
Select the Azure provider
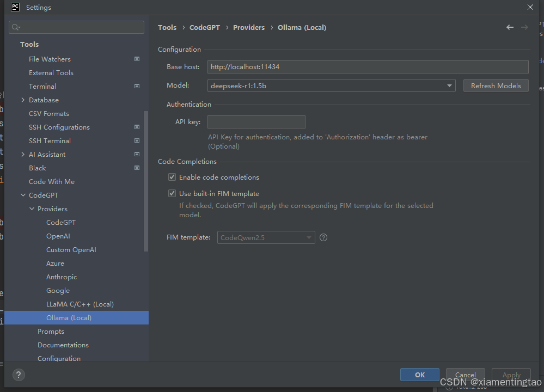click(55, 264)
